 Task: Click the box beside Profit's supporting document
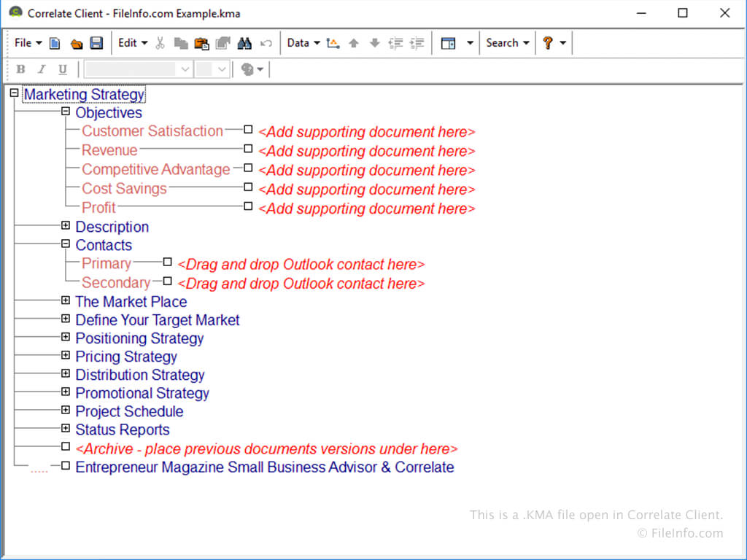[248, 206]
